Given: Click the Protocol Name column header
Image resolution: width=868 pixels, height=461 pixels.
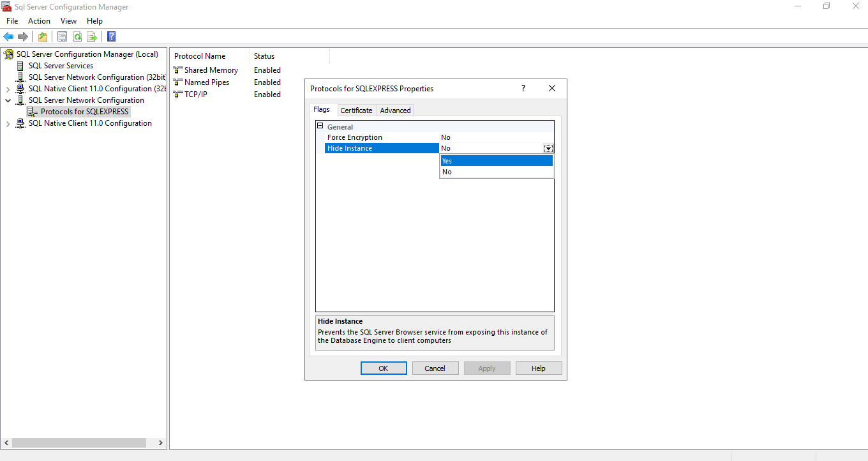Looking at the screenshot, I should pos(209,56).
